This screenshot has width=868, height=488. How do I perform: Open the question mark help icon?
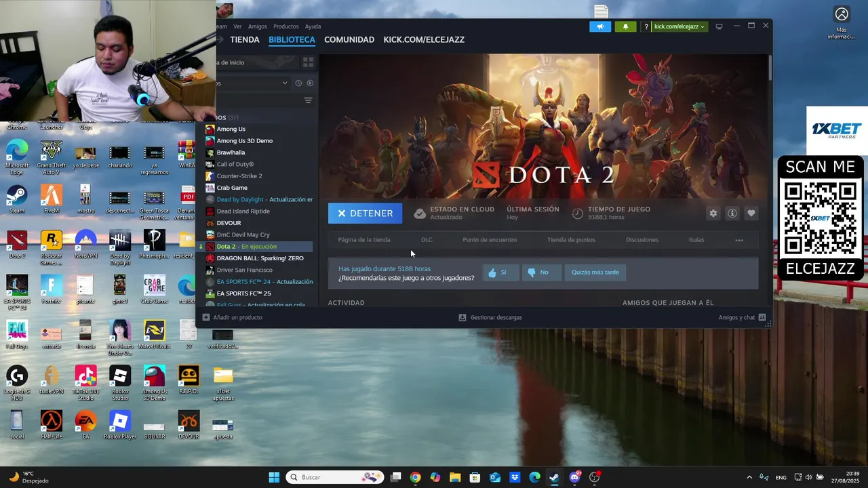point(646,26)
